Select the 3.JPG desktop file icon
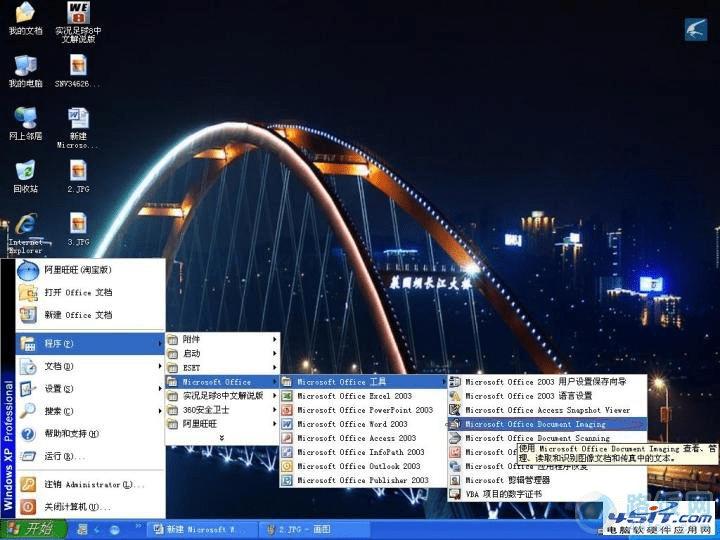The image size is (720, 540). click(x=78, y=224)
